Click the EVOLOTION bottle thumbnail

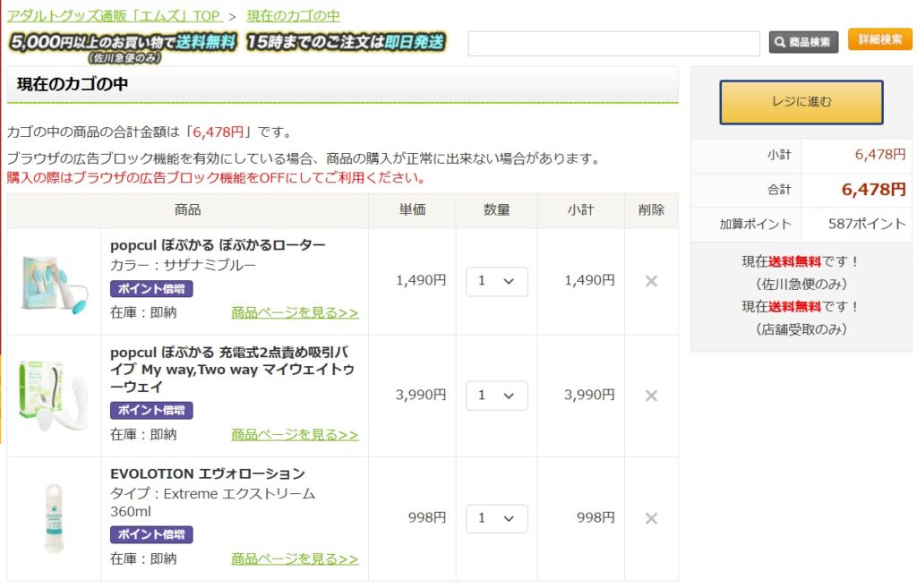(x=54, y=518)
